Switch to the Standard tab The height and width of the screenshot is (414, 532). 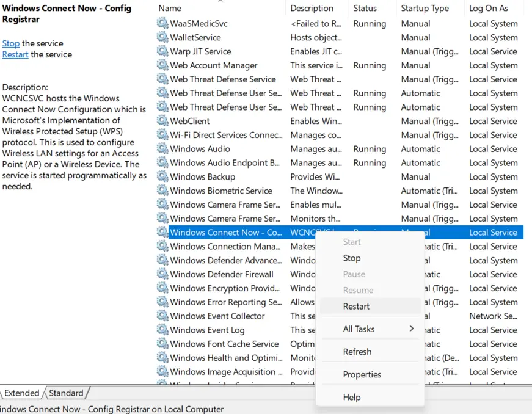point(66,393)
